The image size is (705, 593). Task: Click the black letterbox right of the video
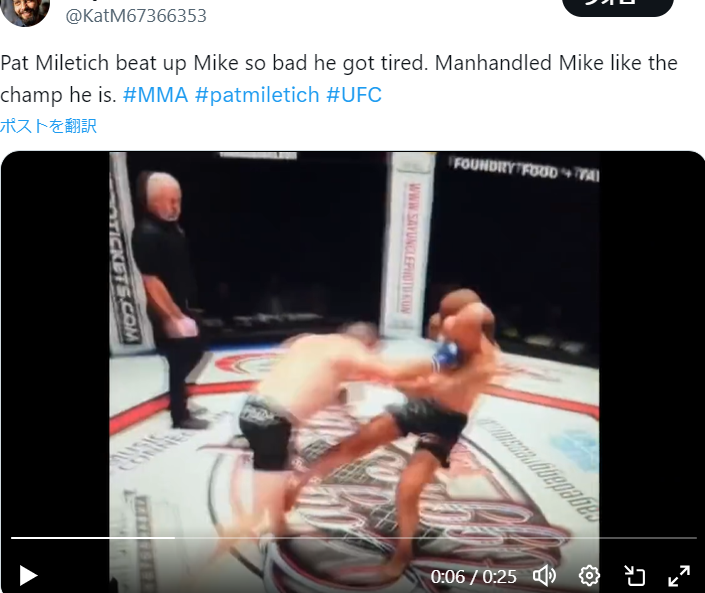tap(651, 342)
